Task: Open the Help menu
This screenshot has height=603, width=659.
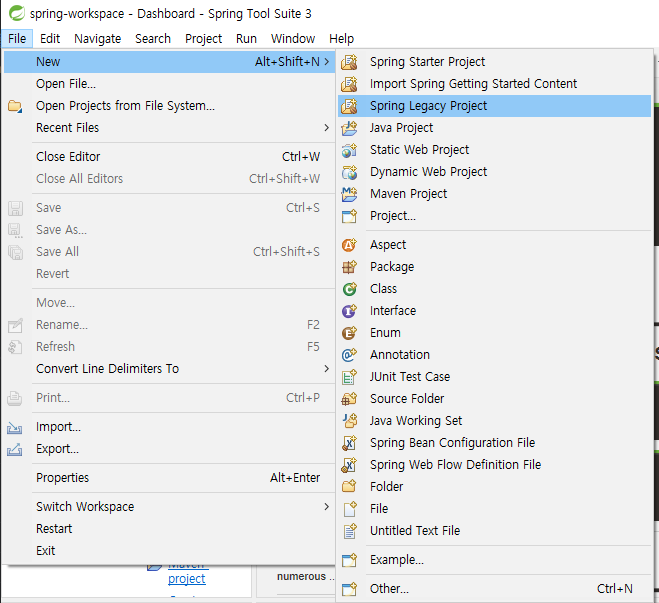Action: click(x=341, y=39)
